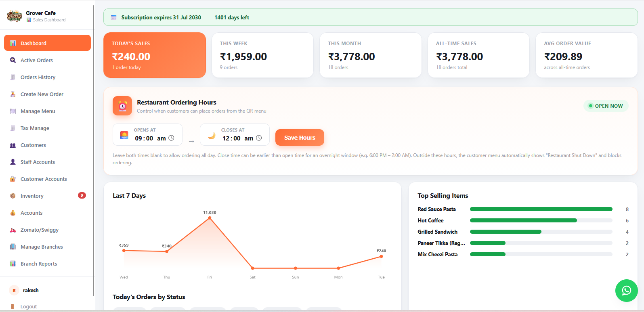The image size is (644, 312).
Task: Open the Orders History page
Action: coord(47,77)
